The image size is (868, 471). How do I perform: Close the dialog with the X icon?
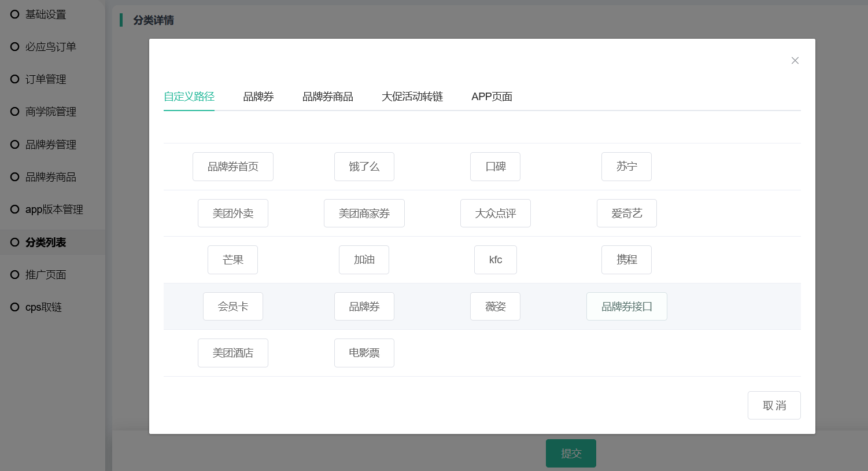[795, 61]
